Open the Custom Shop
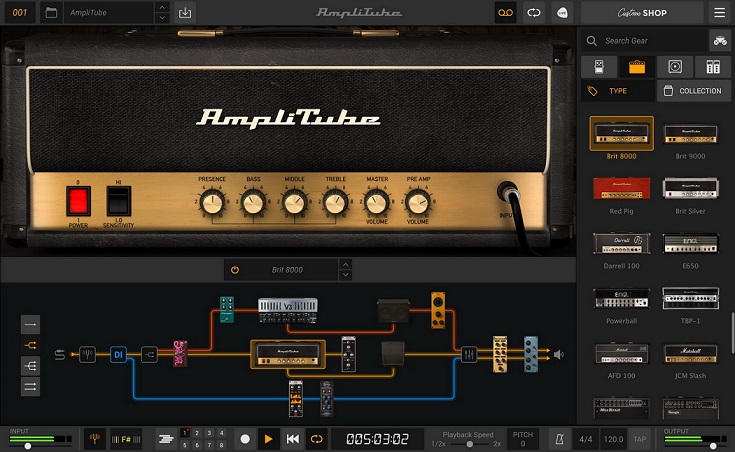Image resolution: width=735 pixels, height=452 pixels. coord(642,13)
